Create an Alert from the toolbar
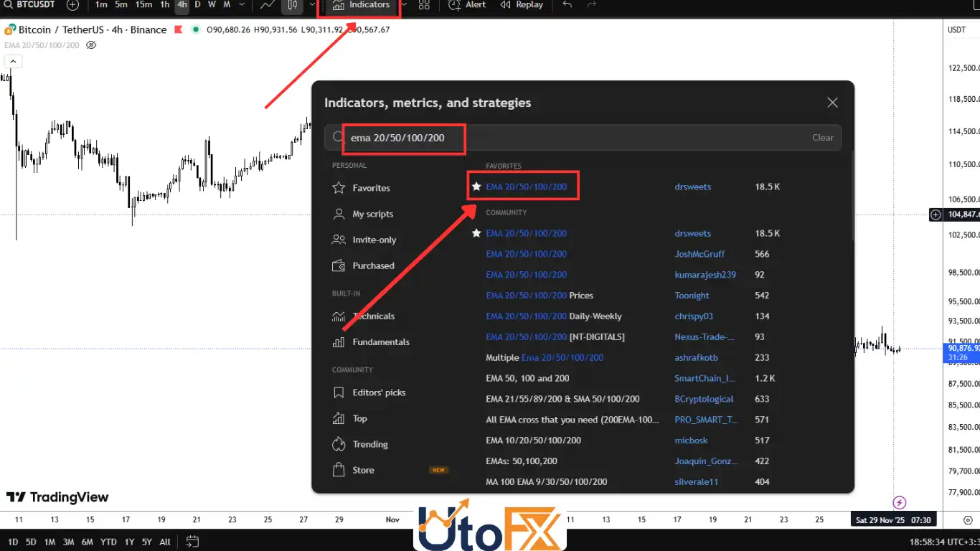 [x=467, y=5]
